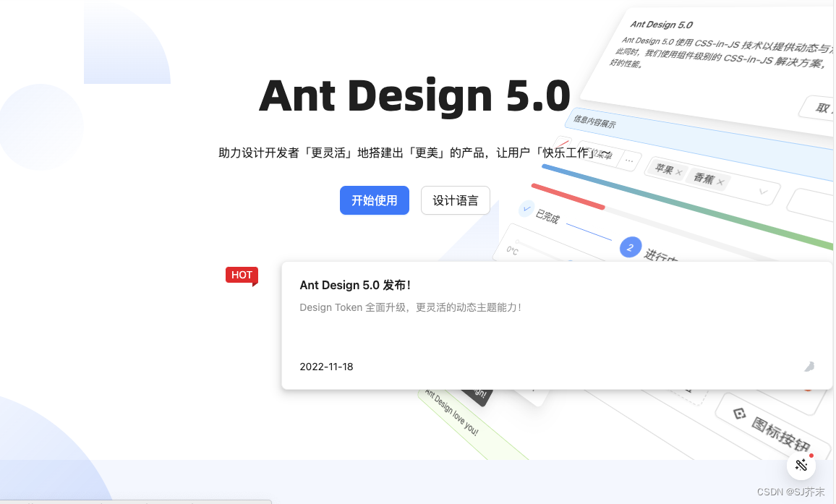
Task: Click the red dot badge on the wand button
Action: (811, 455)
